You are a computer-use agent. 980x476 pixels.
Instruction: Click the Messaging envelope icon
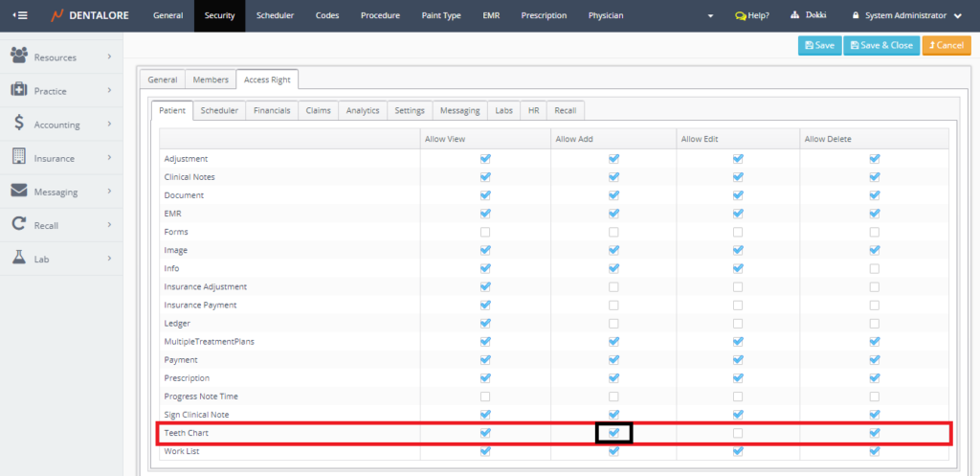pos(18,192)
